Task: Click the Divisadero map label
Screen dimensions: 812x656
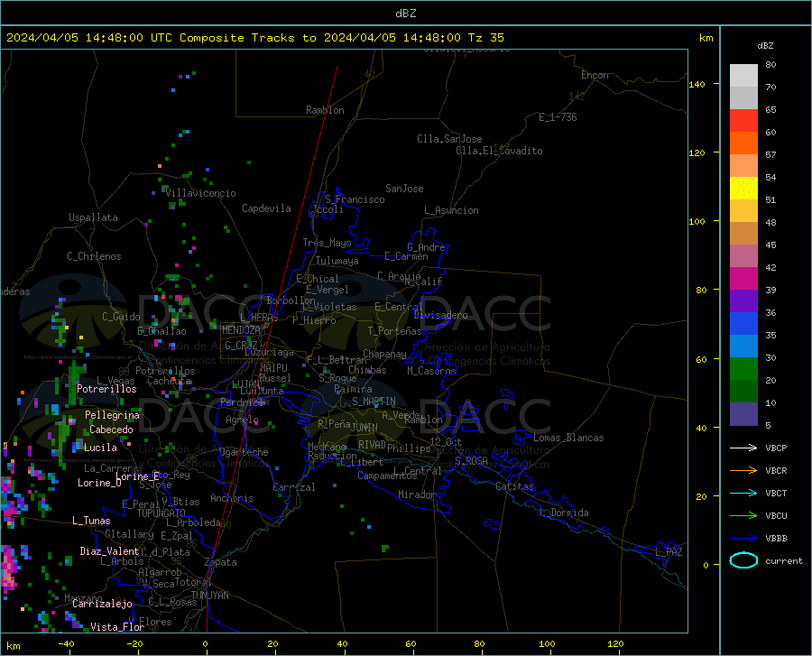Action: tap(440, 315)
